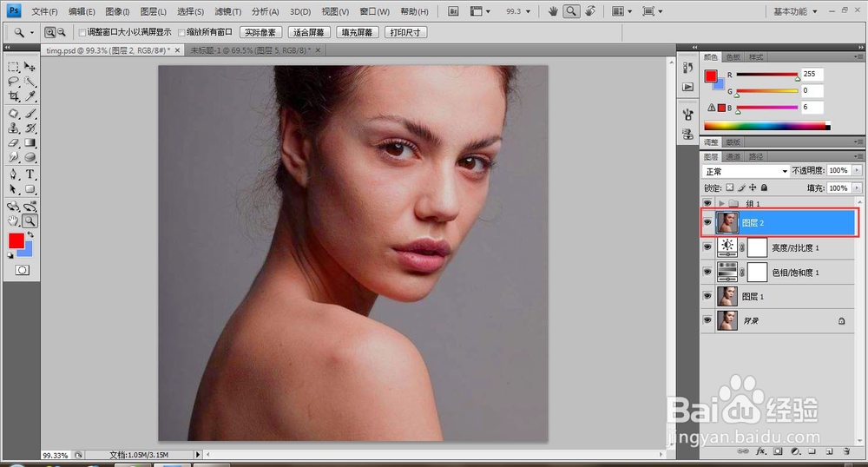Click the Rotate View tool in top bar

point(590,11)
